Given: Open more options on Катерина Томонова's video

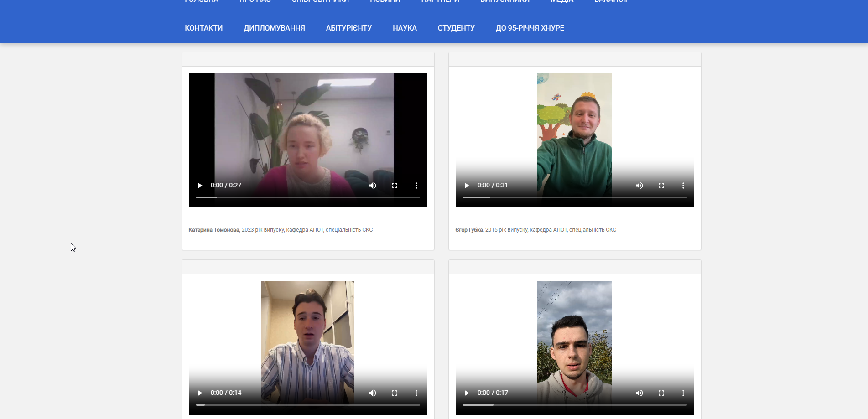Looking at the screenshot, I should pyautogui.click(x=416, y=186).
